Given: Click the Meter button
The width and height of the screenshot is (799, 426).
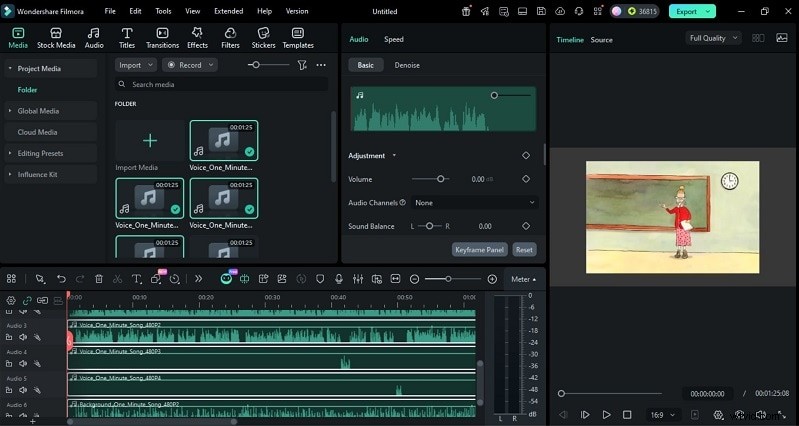Looking at the screenshot, I should point(523,279).
